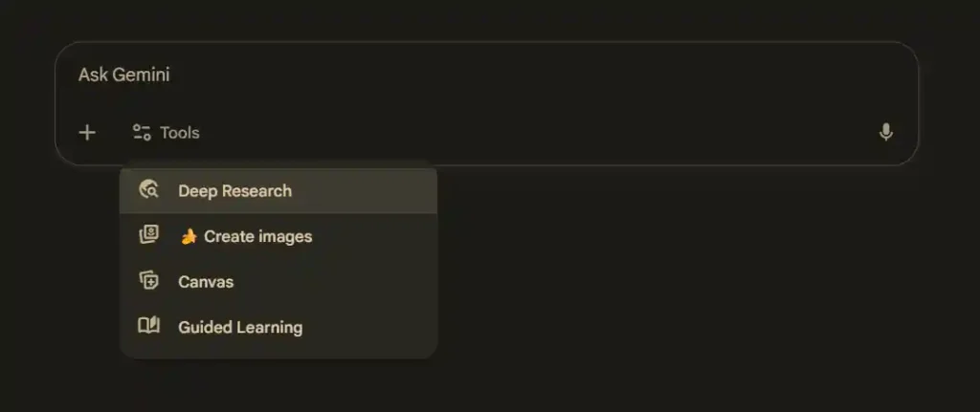Collapse the Tools dropdown via Tools label
Screen dimensions: 980x412
tap(180, 133)
